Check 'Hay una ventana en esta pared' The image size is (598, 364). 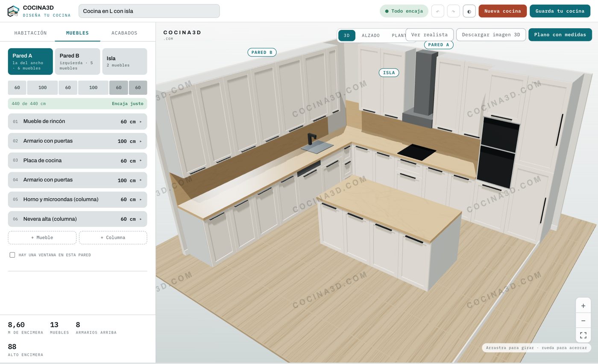(12, 255)
